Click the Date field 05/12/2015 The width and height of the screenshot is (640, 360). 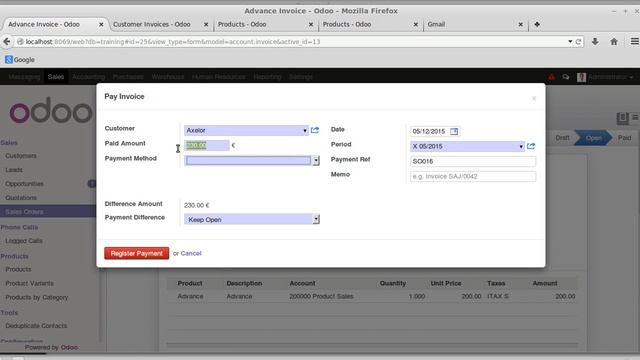coord(429,131)
